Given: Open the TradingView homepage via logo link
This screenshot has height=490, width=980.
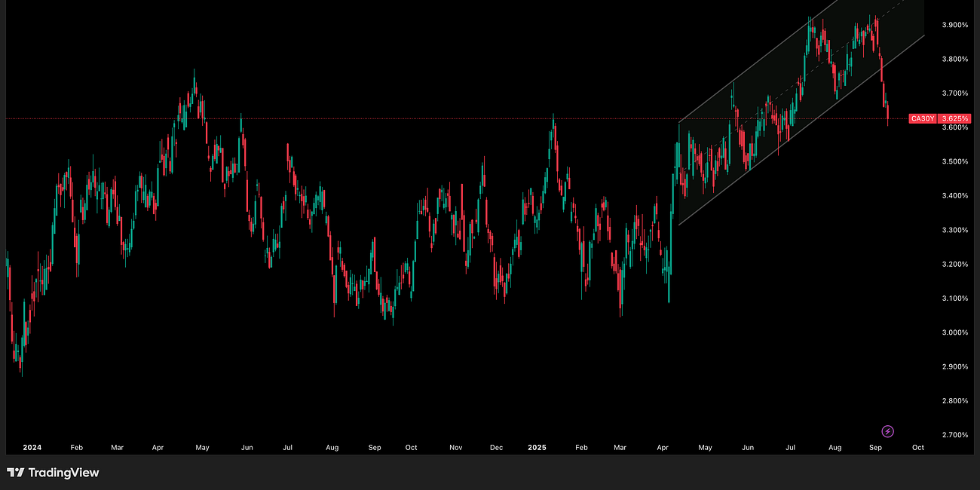Looking at the screenshot, I should pyautogui.click(x=53, y=473).
